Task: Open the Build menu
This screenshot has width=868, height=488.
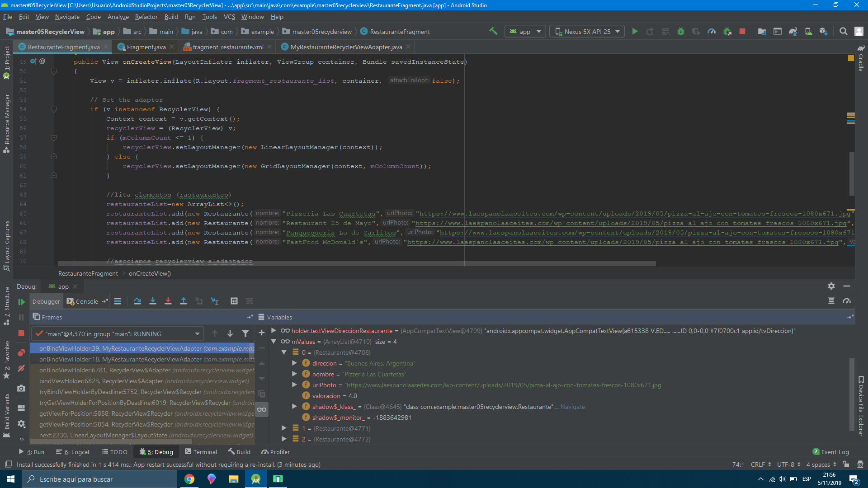Action: tap(171, 17)
